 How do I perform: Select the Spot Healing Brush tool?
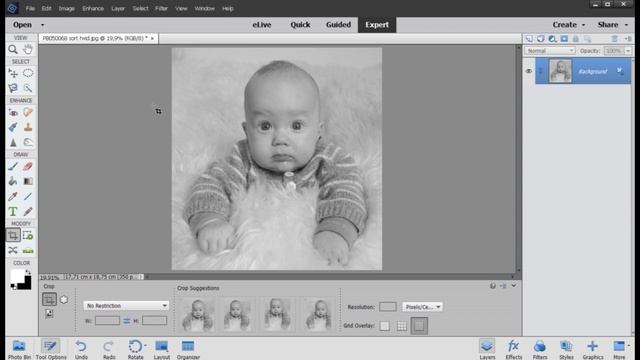coord(28,112)
